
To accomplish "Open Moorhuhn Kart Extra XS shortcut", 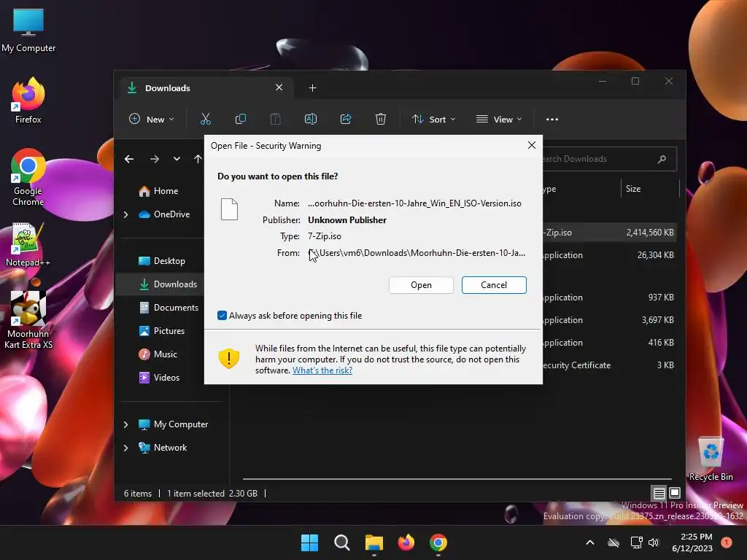I will coord(28,320).
